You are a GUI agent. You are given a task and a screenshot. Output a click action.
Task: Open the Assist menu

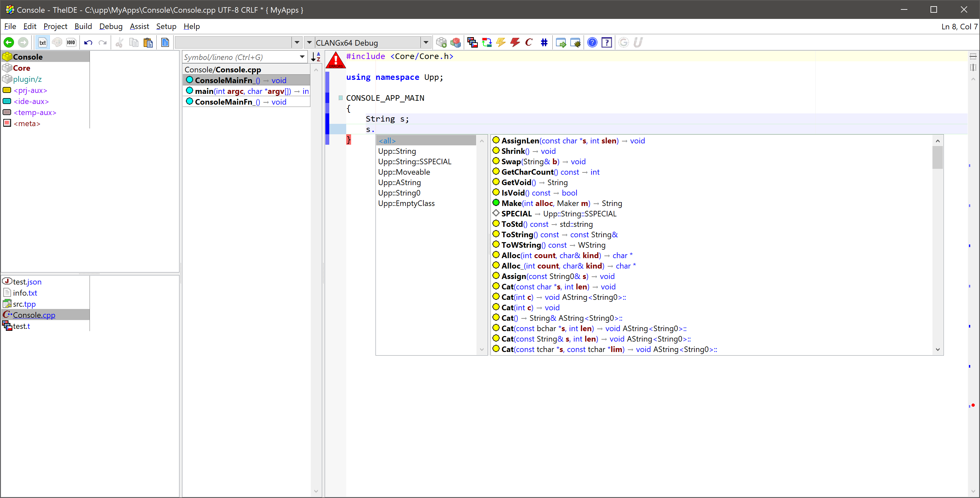click(139, 26)
